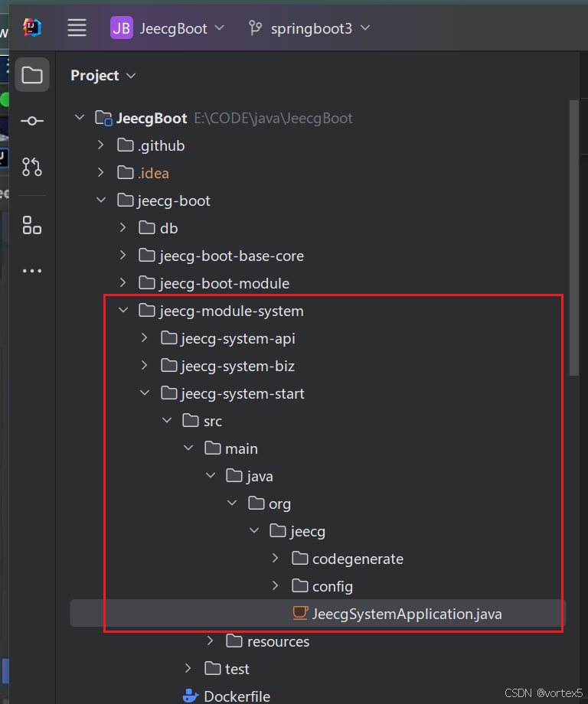Select the Dockerfile entry
Screen dimensions: 588x704
(x=237, y=696)
